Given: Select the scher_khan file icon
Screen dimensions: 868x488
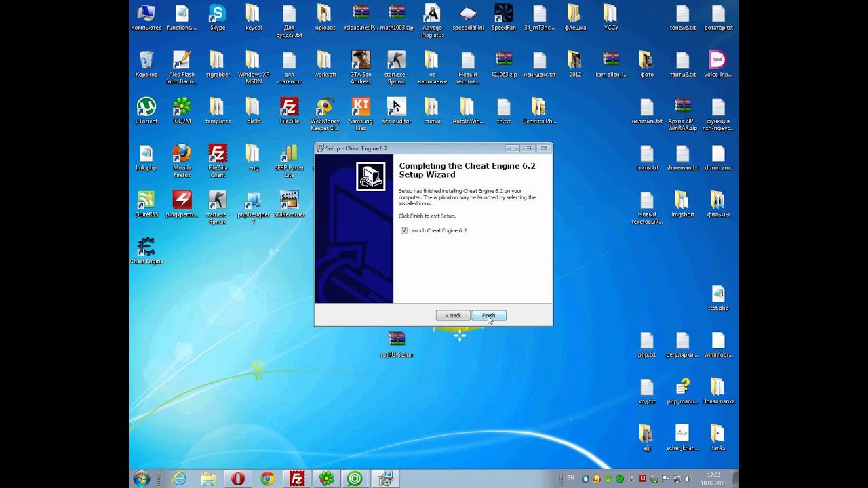Looking at the screenshot, I should 682,437.
